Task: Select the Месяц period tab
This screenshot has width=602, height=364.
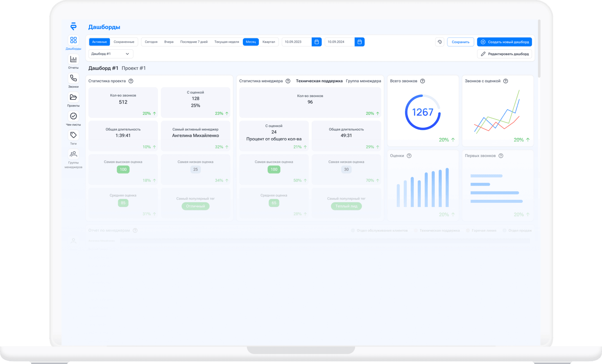Action: (251, 42)
